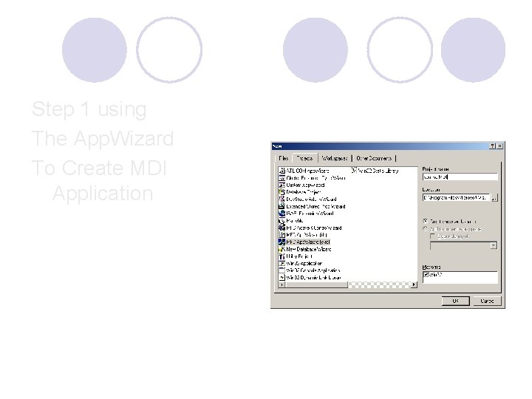Select the MFC AppWizard (dll) icon
The image size is (532, 399).
(282, 235)
